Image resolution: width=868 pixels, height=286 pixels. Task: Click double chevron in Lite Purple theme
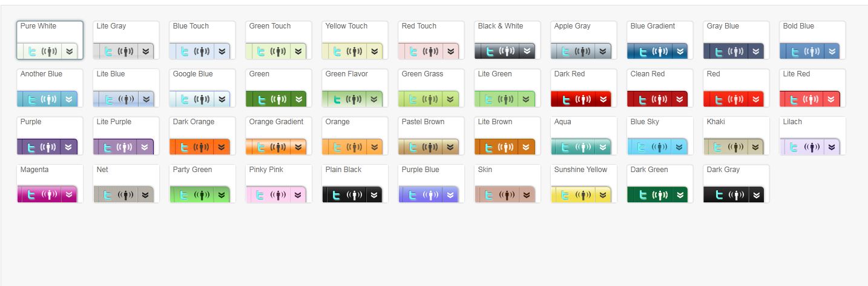146,147
